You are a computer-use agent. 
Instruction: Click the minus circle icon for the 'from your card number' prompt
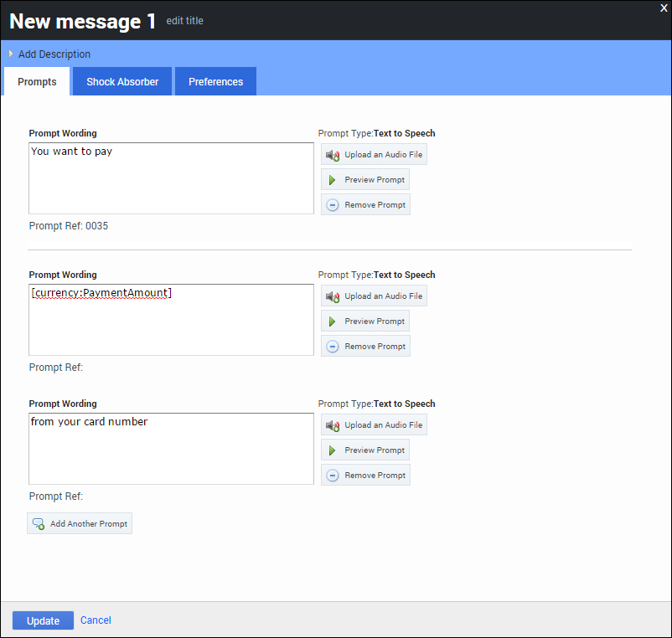click(x=333, y=476)
